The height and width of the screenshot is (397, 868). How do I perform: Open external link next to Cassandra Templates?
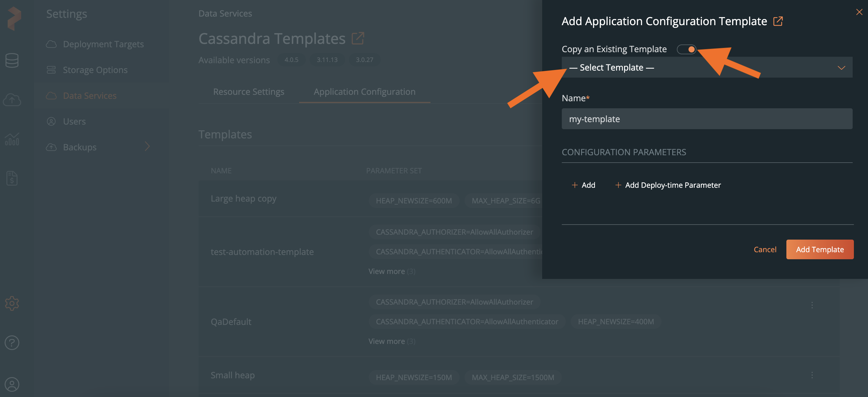click(x=358, y=38)
